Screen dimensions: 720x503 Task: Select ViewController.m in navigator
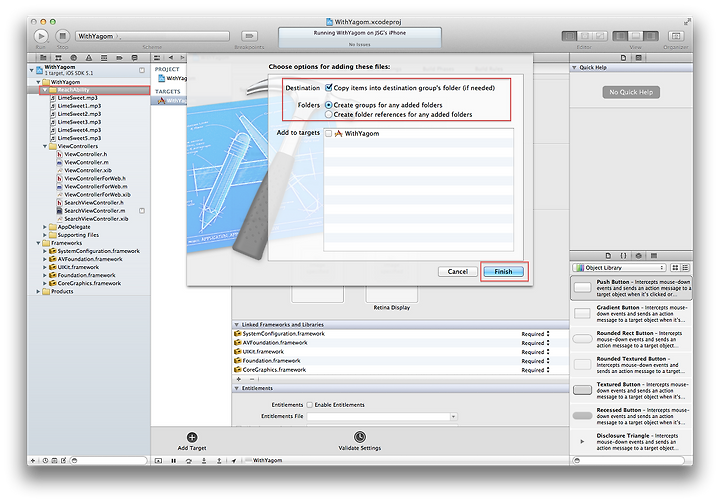point(86,162)
